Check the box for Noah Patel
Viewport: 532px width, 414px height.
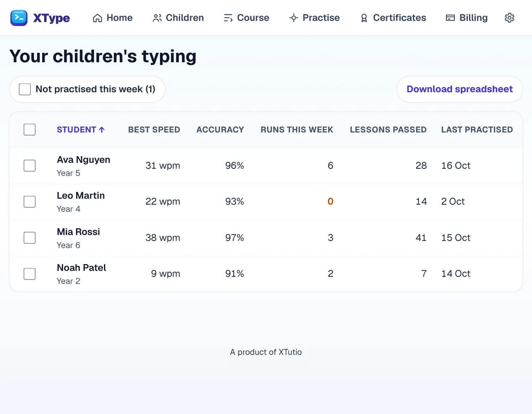pyautogui.click(x=29, y=274)
